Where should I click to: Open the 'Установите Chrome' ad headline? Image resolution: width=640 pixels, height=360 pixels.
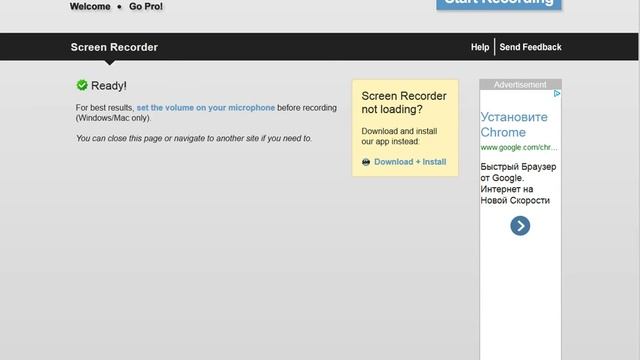coord(514,124)
